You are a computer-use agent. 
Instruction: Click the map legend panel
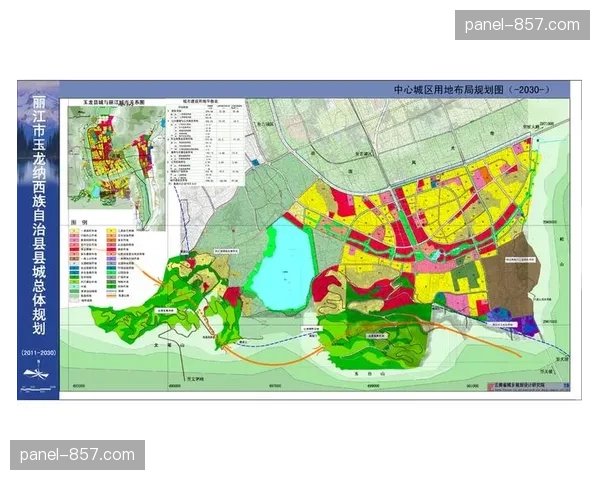pyautogui.click(x=110, y=260)
